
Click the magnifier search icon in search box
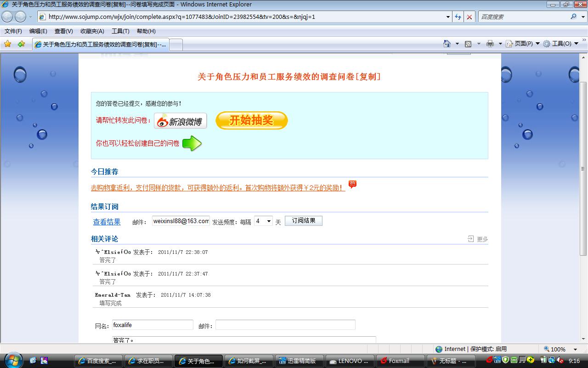coord(573,17)
